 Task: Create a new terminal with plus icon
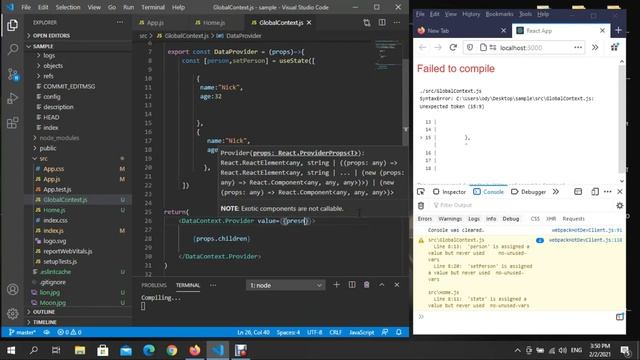pyautogui.click(x=336, y=285)
